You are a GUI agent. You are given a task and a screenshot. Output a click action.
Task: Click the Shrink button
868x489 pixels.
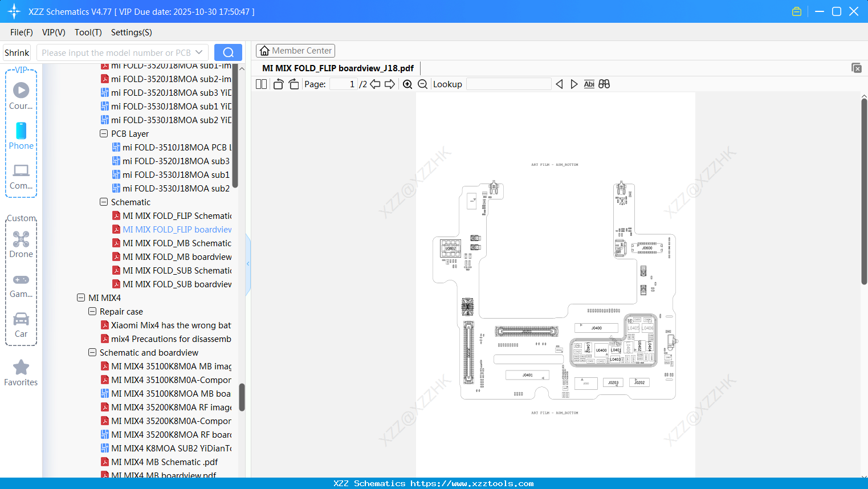pos(17,52)
